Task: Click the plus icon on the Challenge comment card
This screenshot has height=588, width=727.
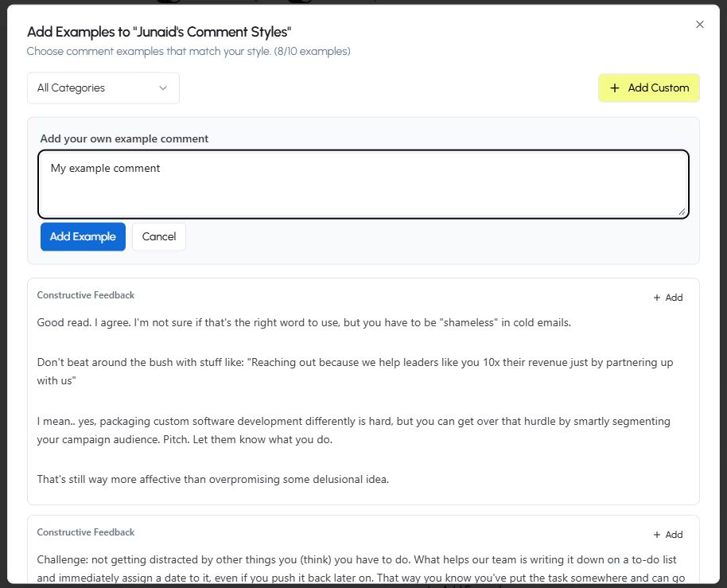Action: [657, 535]
